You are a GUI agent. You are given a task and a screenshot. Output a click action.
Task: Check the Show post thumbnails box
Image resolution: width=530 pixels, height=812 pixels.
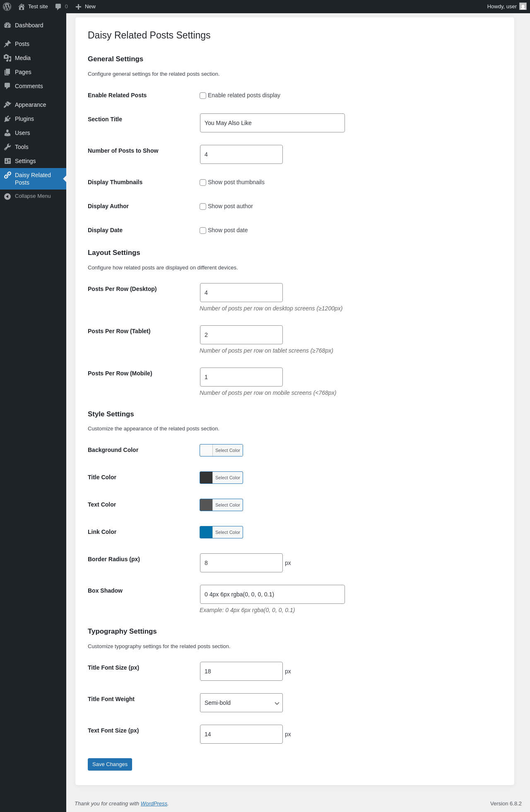coord(203,183)
